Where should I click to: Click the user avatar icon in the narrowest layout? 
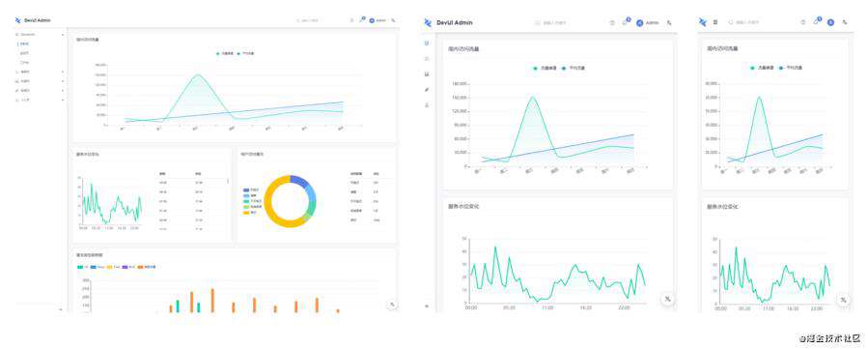pyautogui.click(x=830, y=22)
